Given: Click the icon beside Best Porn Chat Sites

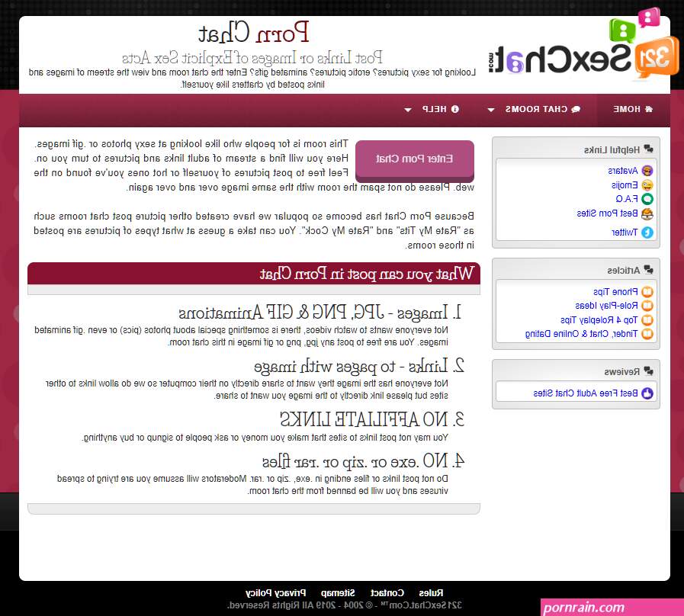Looking at the screenshot, I should tap(647, 213).
